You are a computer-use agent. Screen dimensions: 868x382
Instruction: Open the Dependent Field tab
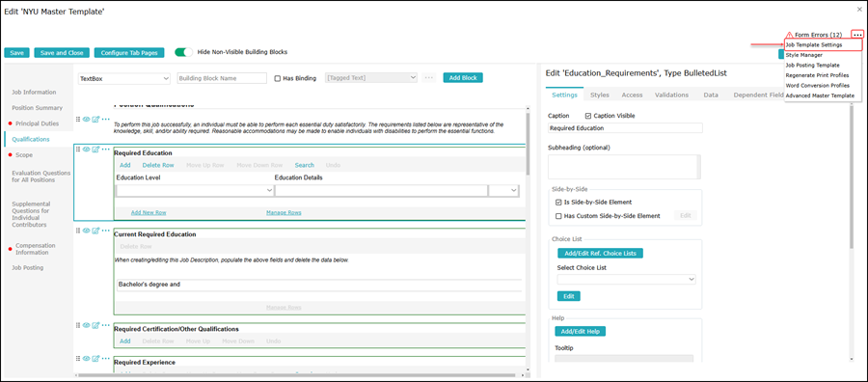tap(758, 95)
